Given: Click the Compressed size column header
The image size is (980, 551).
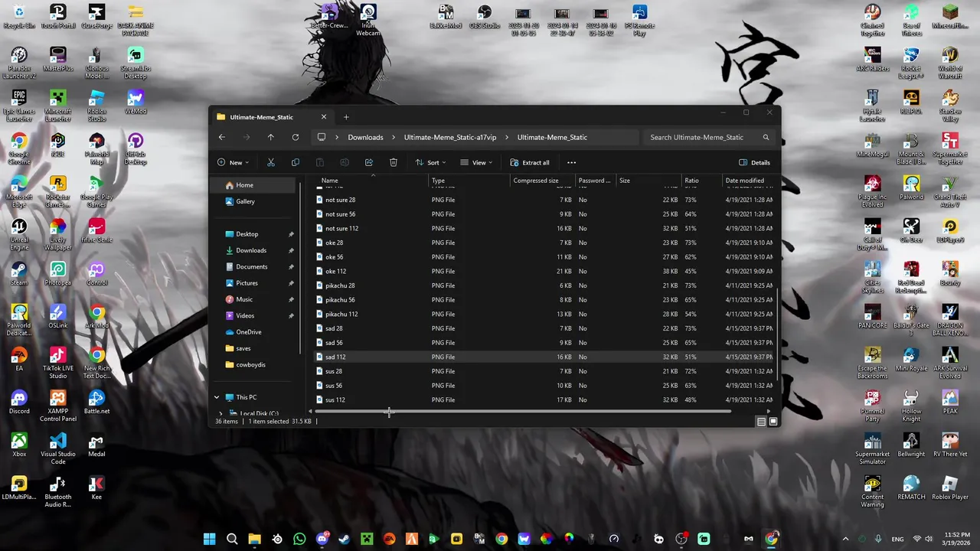Looking at the screenshot, I should [543, 181].
